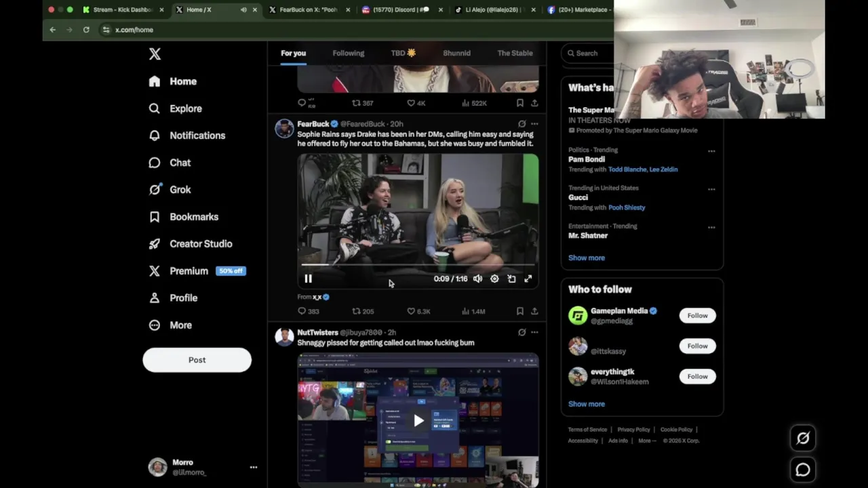Share the FearBuck post

534,311
